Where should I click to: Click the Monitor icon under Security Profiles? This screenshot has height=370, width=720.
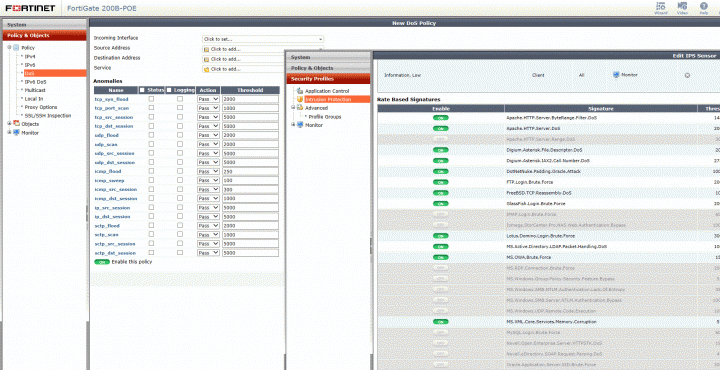point(299,125)
